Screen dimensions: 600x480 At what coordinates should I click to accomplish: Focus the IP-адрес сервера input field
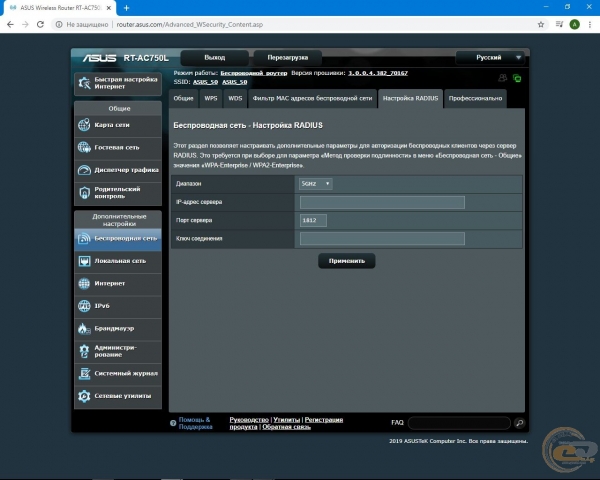click(x=382, y=202)
